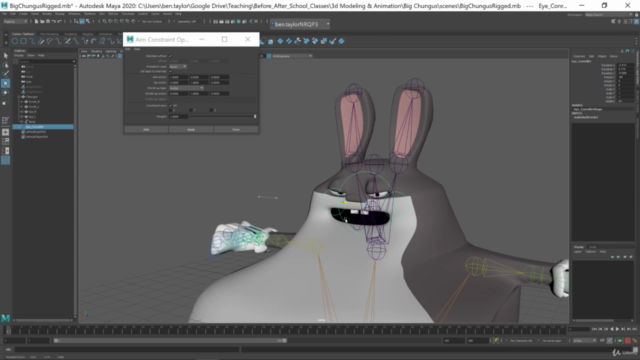Click Close in Aim Constraint Options
The height and width of the screenshot is (360, 640).
pyautogui.click(x=236, y=129)
